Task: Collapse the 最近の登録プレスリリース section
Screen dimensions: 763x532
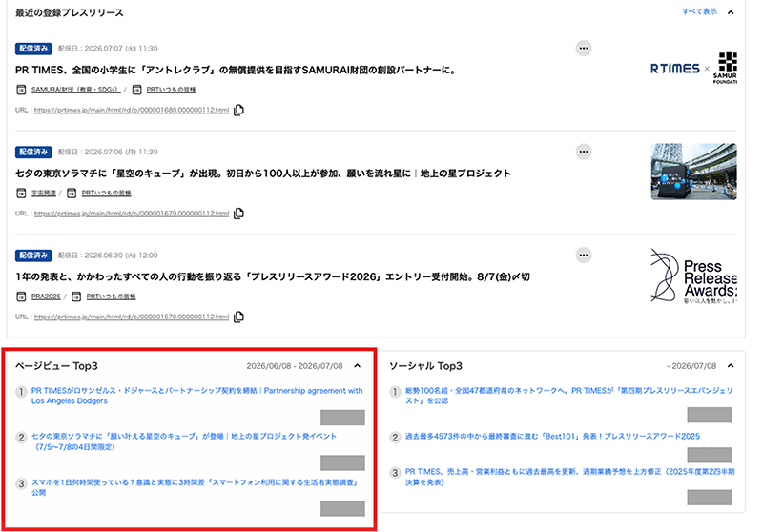Action: pos(731,12)
